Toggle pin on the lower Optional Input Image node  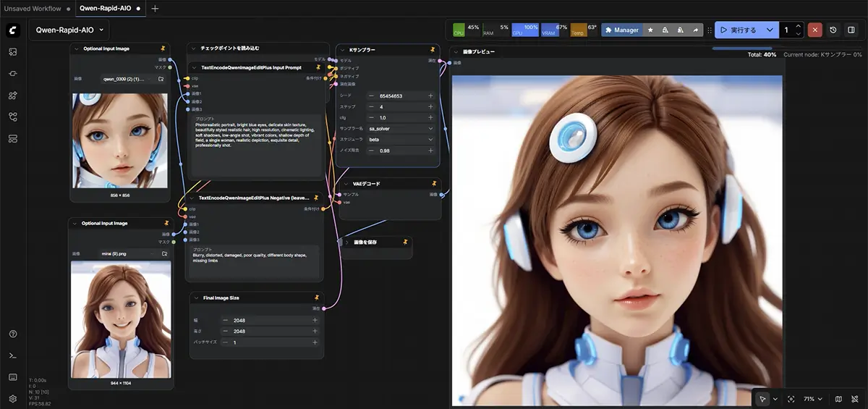pos(166,223)
